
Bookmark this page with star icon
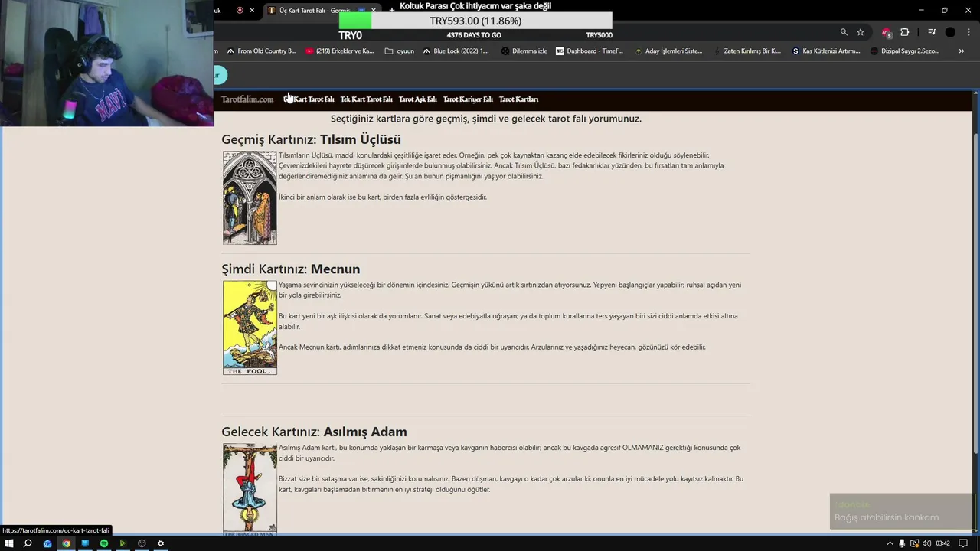click(x=861, y=32)
